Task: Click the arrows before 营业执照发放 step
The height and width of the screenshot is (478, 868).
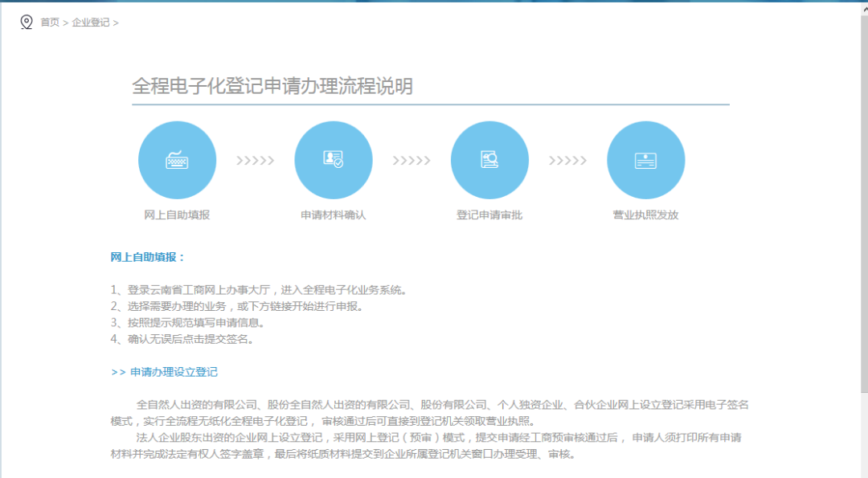Action: coord(567,159)
